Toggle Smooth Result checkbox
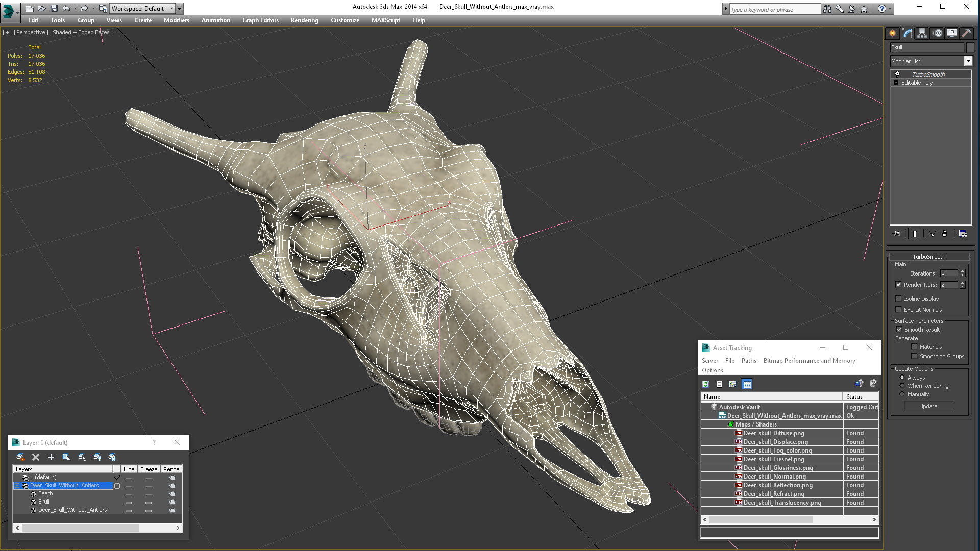The width and height of the screenshot is (980, 551). 899,330
